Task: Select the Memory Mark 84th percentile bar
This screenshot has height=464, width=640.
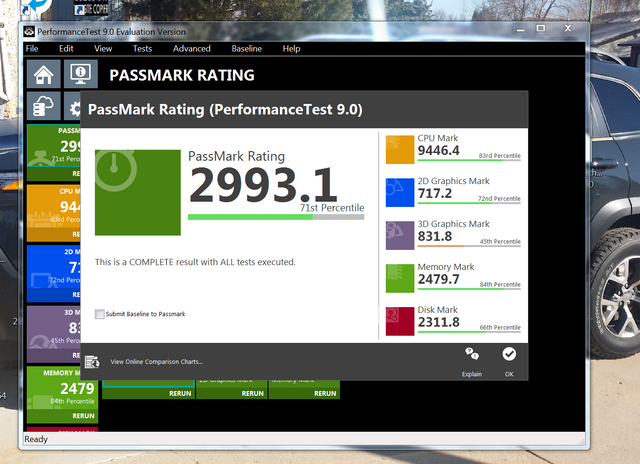Action: click(x=469, y=289)
